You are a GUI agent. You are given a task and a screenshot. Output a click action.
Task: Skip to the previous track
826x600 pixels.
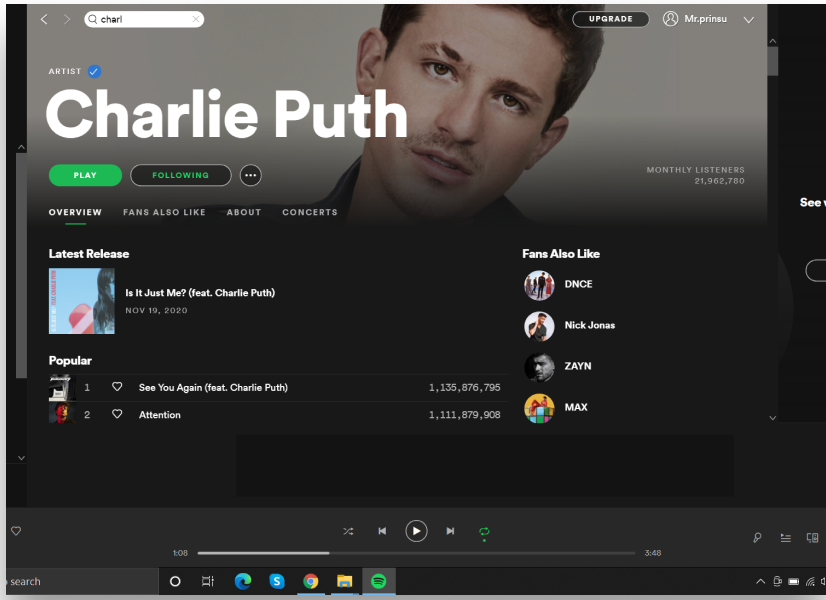[x=382, y=531]
